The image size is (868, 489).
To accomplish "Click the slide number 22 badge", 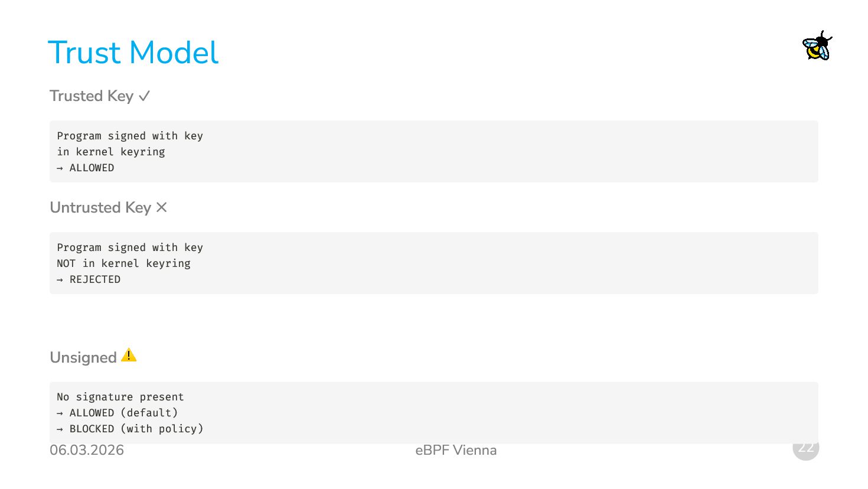I will pos(806,448).
